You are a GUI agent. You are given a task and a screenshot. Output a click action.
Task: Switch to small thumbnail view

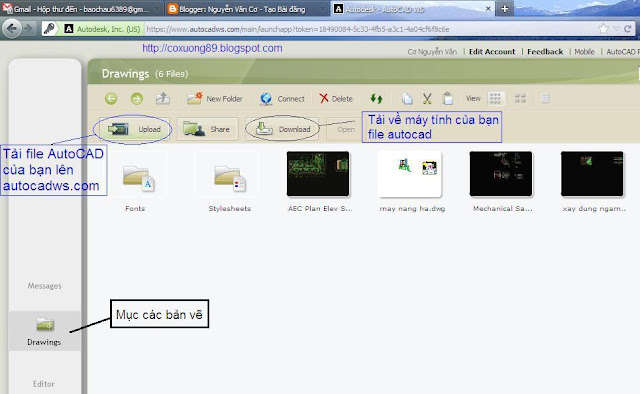click(520, 98)
